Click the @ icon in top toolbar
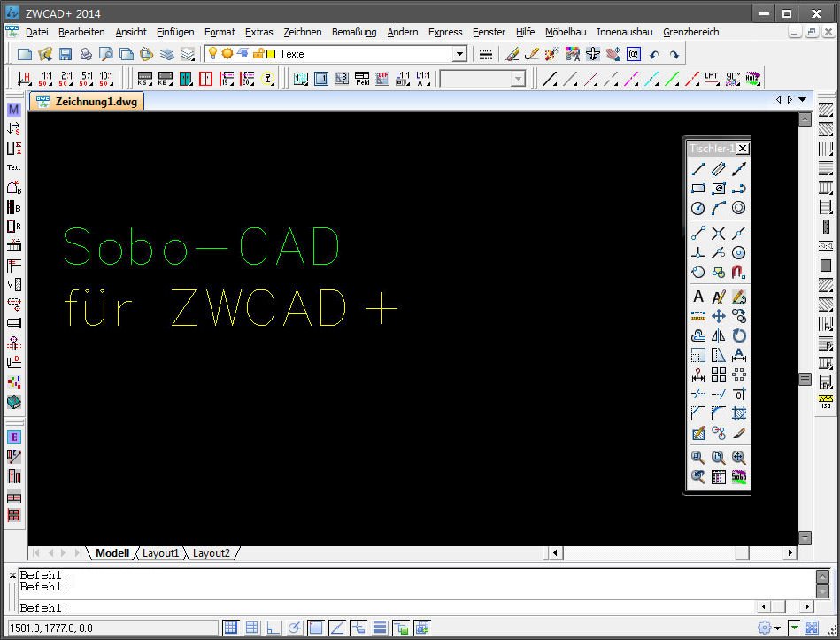The image size is (840, 640). click(634, 54)
